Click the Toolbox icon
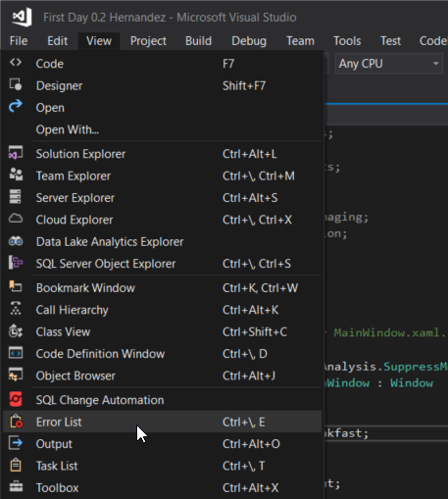The width and height of the screenshot is (448, 499). coord(16,487)
